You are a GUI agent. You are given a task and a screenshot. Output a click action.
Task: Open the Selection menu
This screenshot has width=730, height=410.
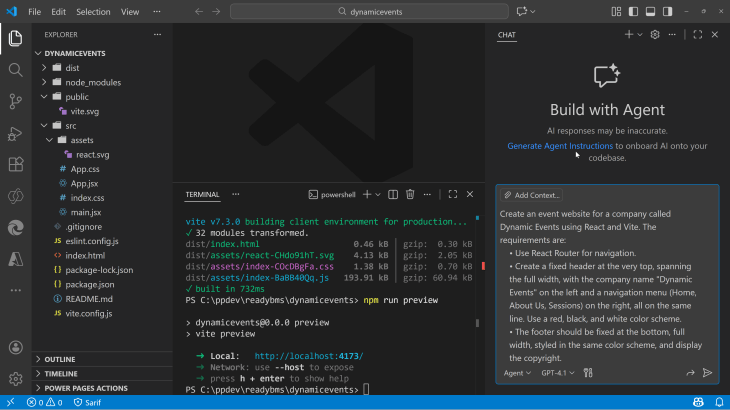point(93,12)
